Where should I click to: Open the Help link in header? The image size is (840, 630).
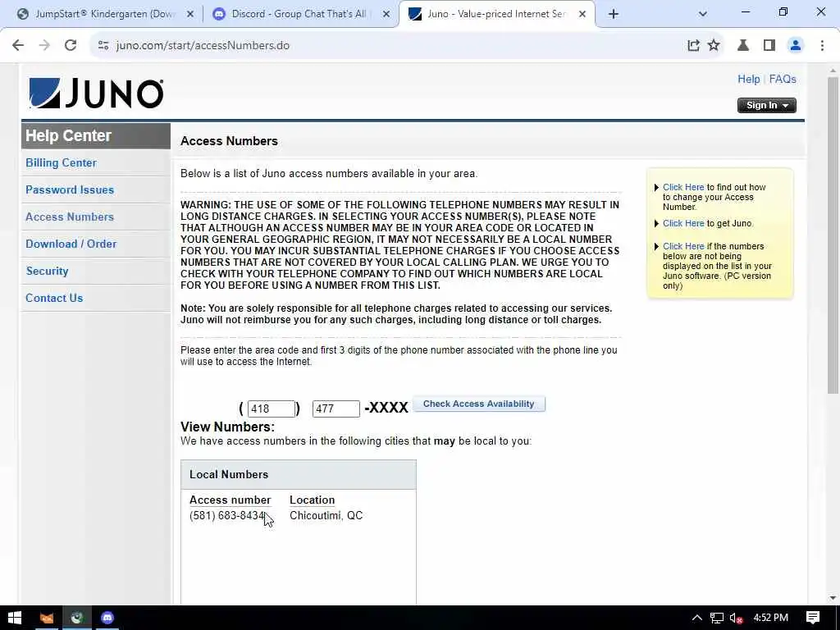(748, 80)
